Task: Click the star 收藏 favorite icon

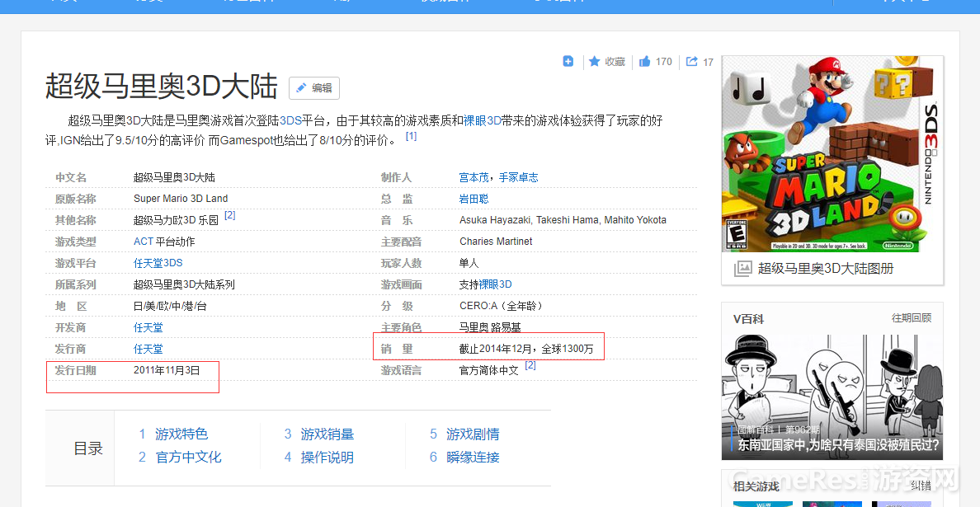Action: click(x=595, y=61)
